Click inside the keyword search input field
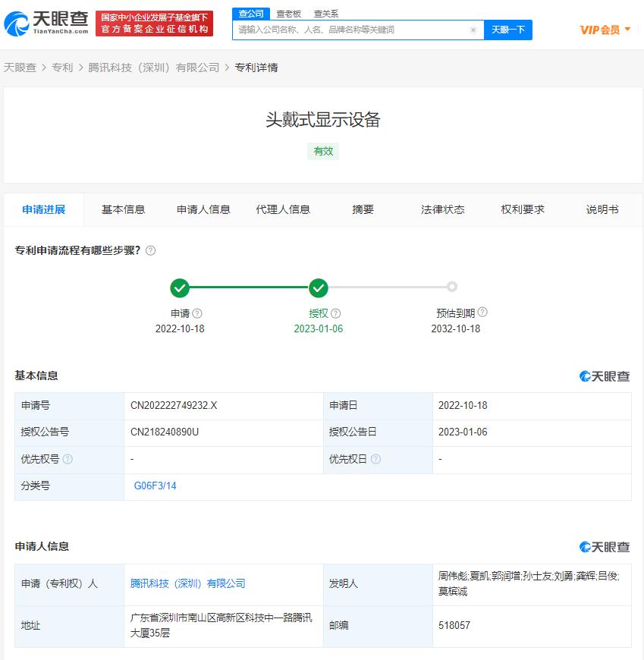This screenshot has height=660, width=644. 341,30
